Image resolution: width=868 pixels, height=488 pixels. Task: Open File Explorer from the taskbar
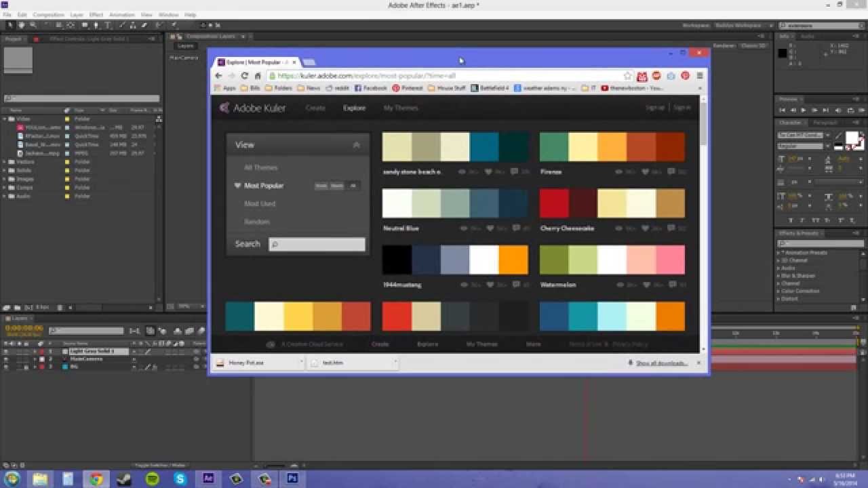41,479
